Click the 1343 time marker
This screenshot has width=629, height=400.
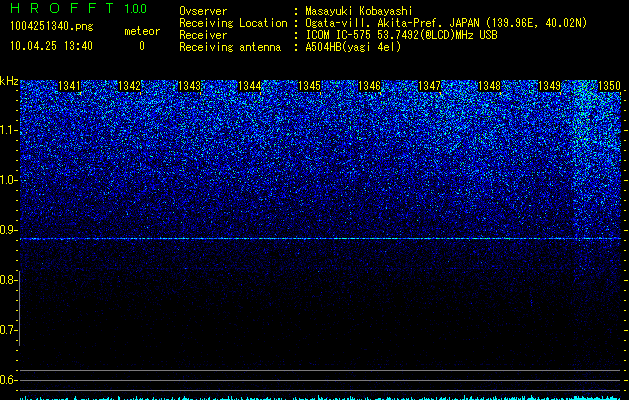pos(189,86)
